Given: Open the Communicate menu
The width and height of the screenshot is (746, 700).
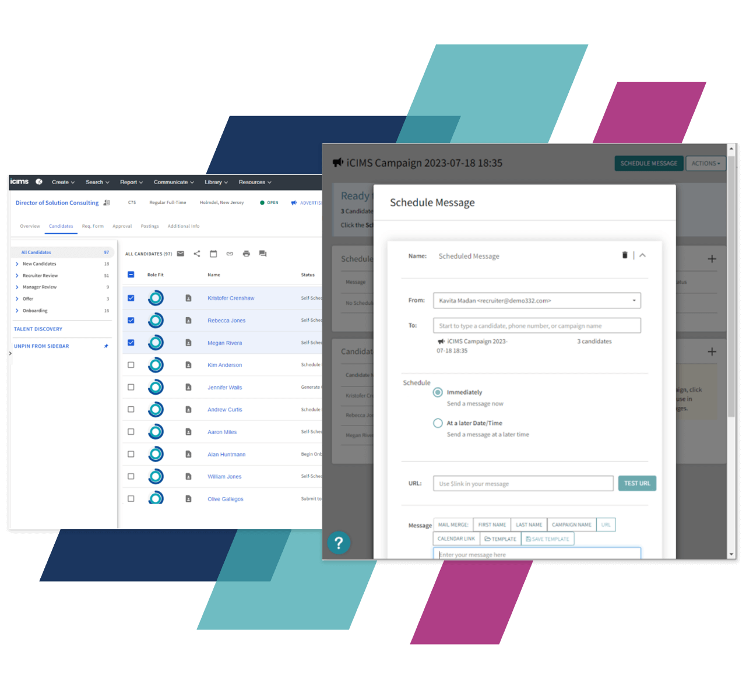Looking at the screenshot, I should 174,182.
